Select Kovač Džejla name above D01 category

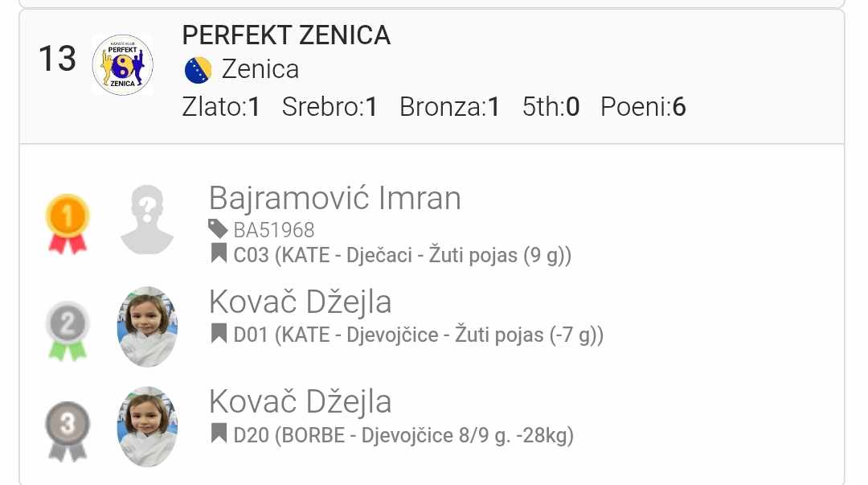coord(300,302)
